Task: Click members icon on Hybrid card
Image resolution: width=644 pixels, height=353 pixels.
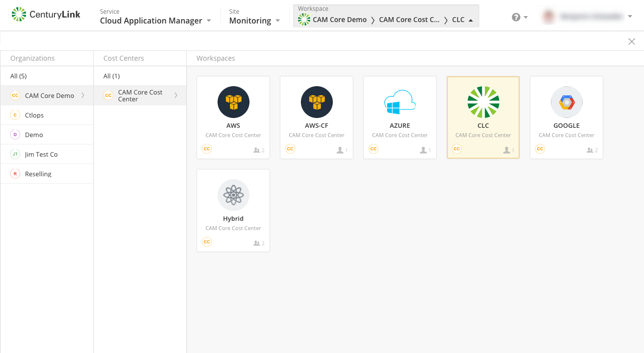Action: (257, 243)
